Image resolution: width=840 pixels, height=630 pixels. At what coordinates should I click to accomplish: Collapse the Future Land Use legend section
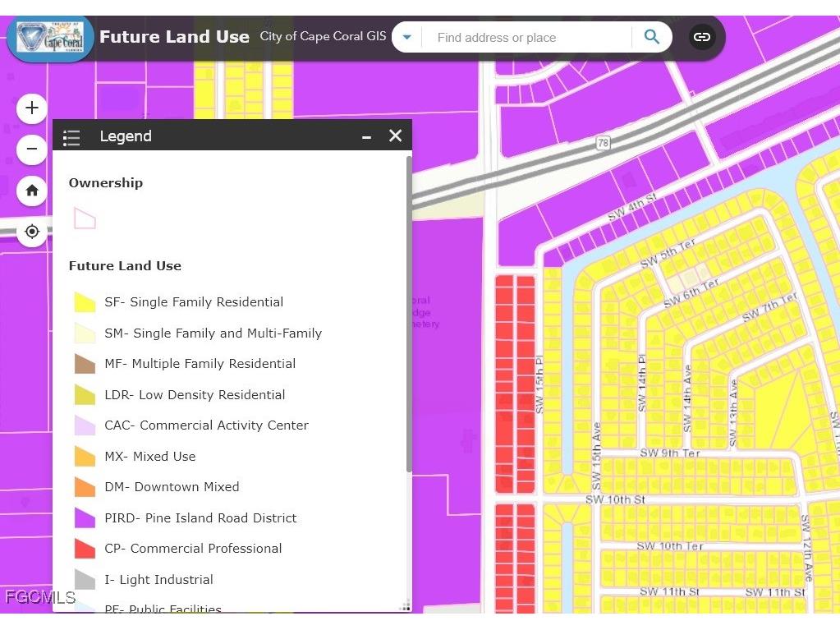click(x=125, y=265)
